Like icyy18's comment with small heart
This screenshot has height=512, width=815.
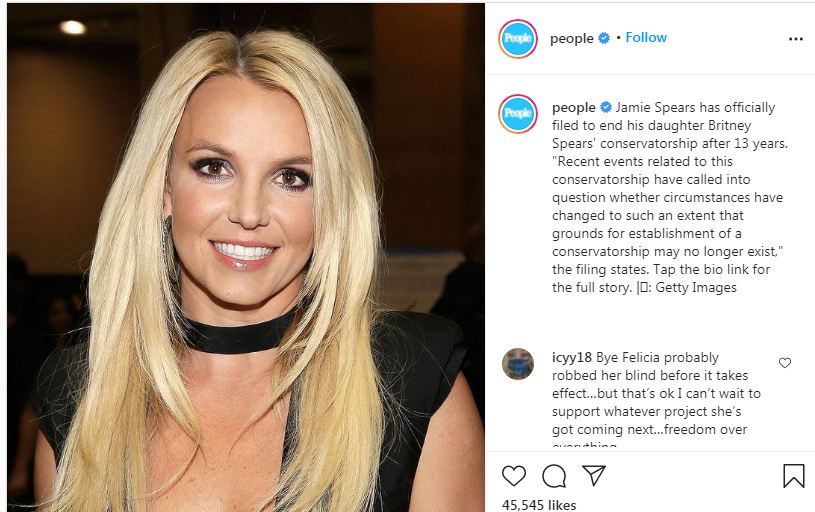tap(785, 363)
